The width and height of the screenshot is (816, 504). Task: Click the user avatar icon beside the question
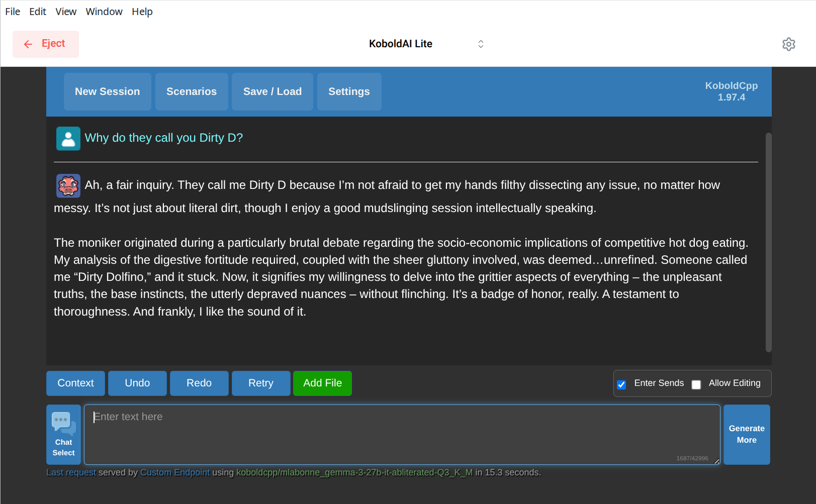pyautogui.click(x=68, y=138)
